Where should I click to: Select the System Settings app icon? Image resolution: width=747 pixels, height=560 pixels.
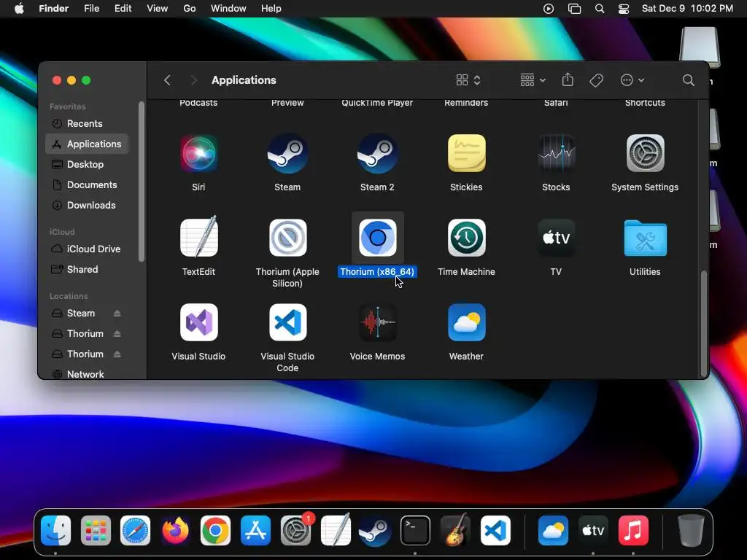pos(645,153)
